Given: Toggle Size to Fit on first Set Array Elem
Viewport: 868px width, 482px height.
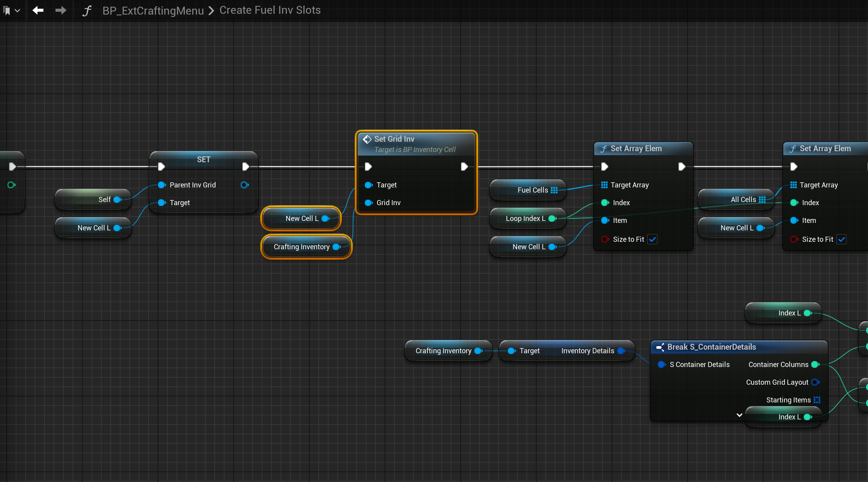Looking at the screenshot, I should tap(652, 239).
